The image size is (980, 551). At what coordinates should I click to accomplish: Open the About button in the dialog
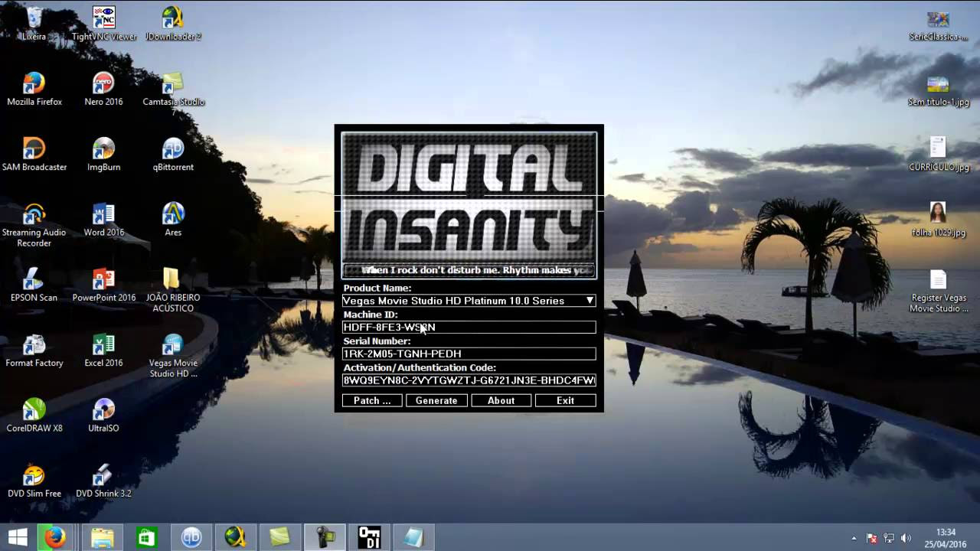click(501, 400)
